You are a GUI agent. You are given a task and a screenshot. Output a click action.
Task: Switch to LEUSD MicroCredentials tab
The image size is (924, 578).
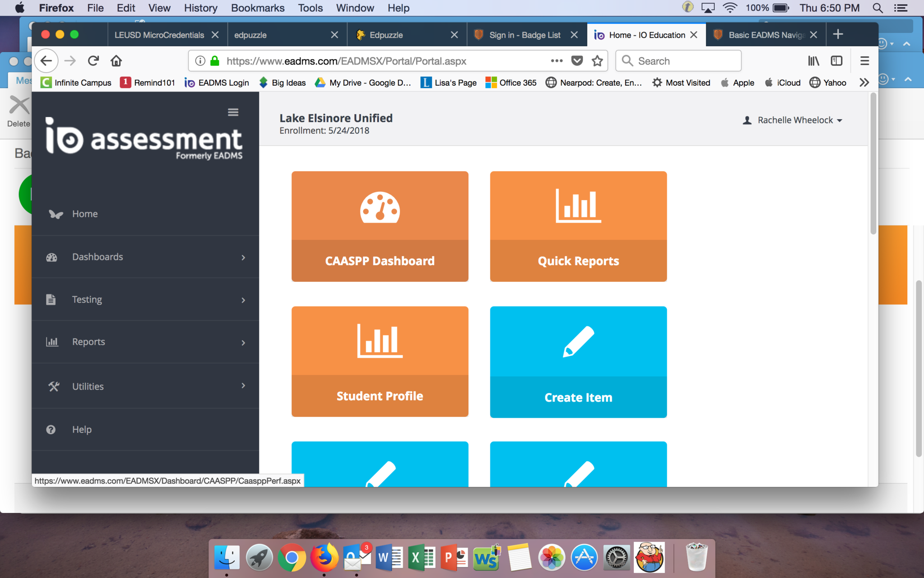pyautogui.click(x=159, y=35)
